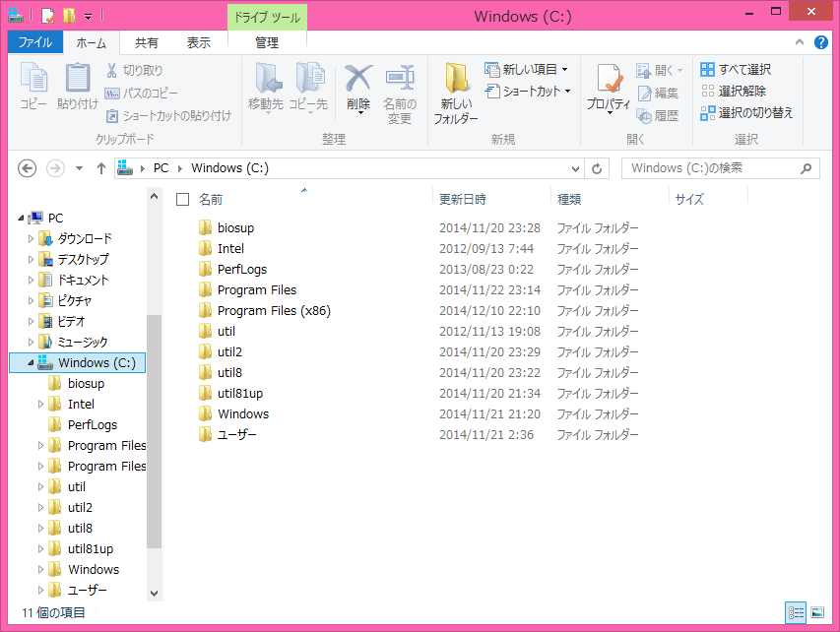
Task: Click Select all (すべて選択)
Action: 736,69
